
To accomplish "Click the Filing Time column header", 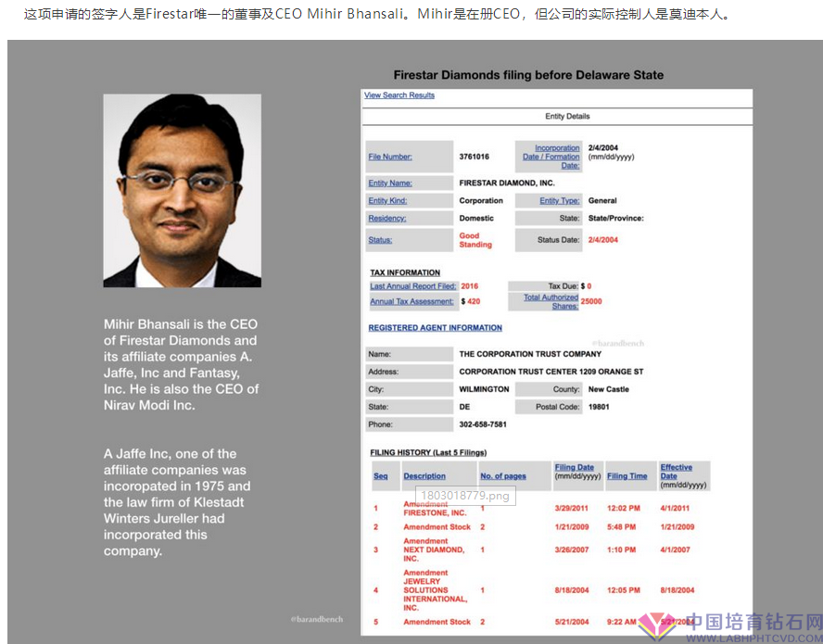I will tap(627, 476).
